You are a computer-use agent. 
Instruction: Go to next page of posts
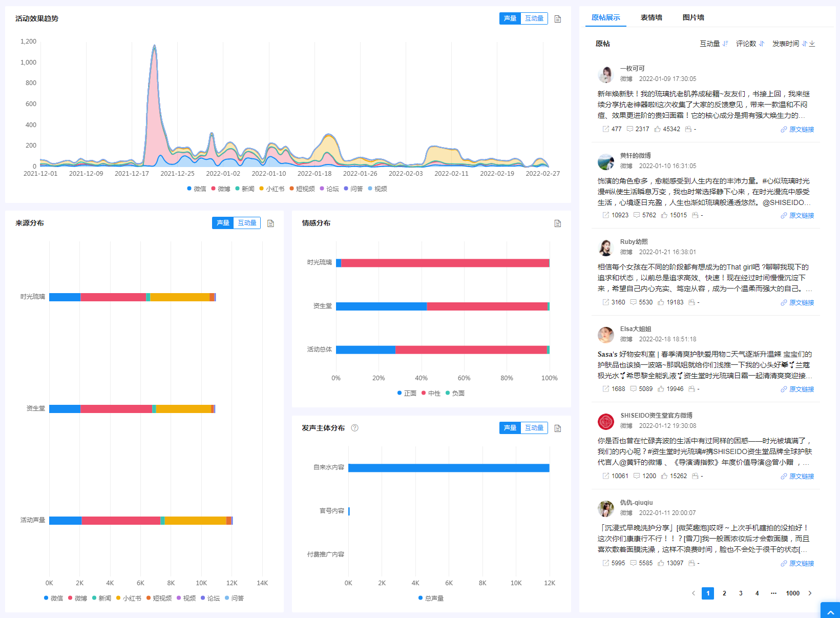coord(810,593)
